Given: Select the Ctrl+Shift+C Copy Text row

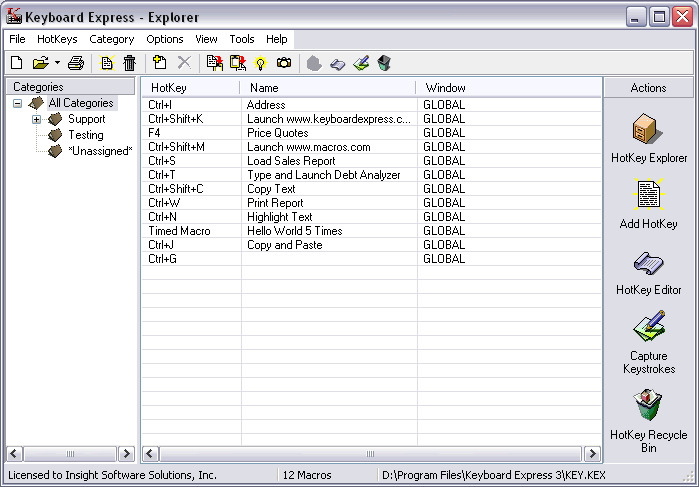Looking at the screenshot, I should click(x=371, y=189).
